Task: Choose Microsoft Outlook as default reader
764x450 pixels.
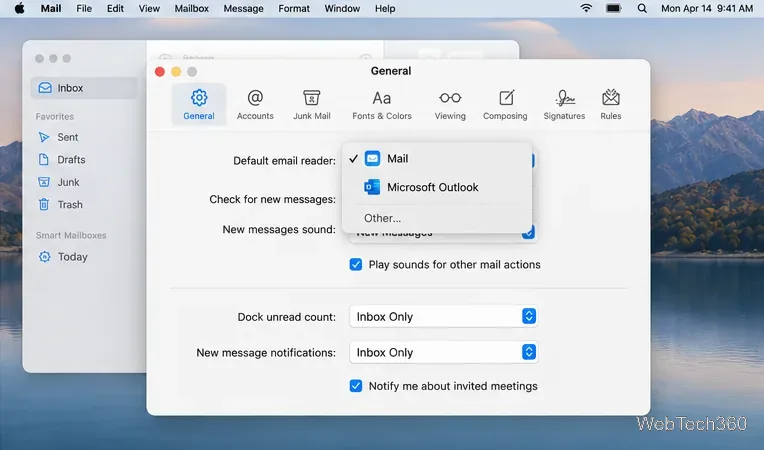Action: [x=437, y=188]
